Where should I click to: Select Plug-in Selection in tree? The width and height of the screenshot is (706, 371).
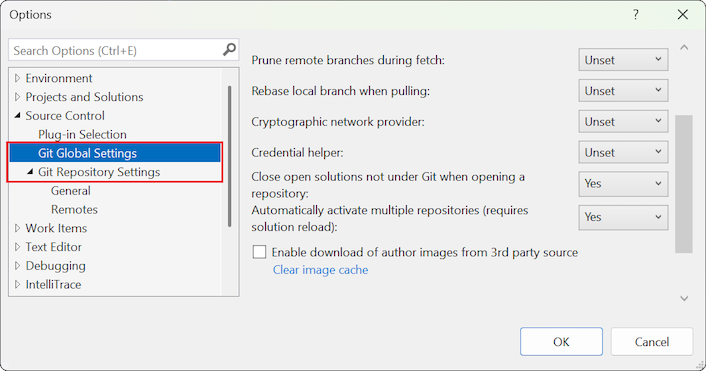click(82, 135)
